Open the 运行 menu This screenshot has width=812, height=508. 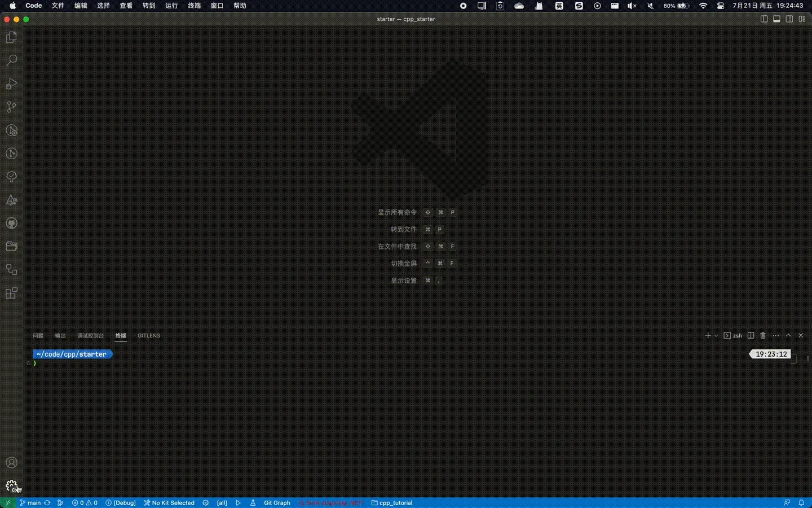pyautogui.click(x=171, y=6)
